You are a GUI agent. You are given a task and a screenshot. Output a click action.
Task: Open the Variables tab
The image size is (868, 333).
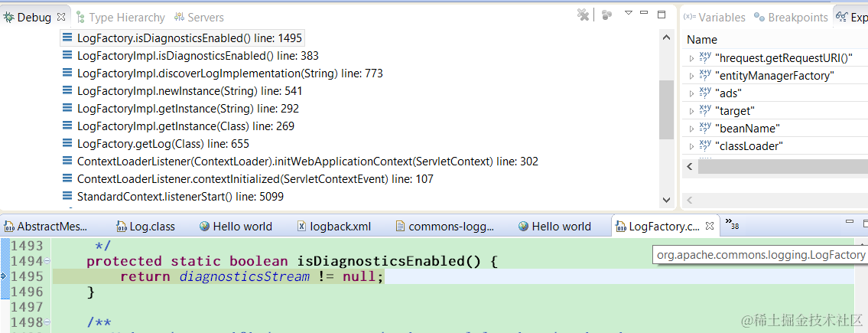(714, 18)
